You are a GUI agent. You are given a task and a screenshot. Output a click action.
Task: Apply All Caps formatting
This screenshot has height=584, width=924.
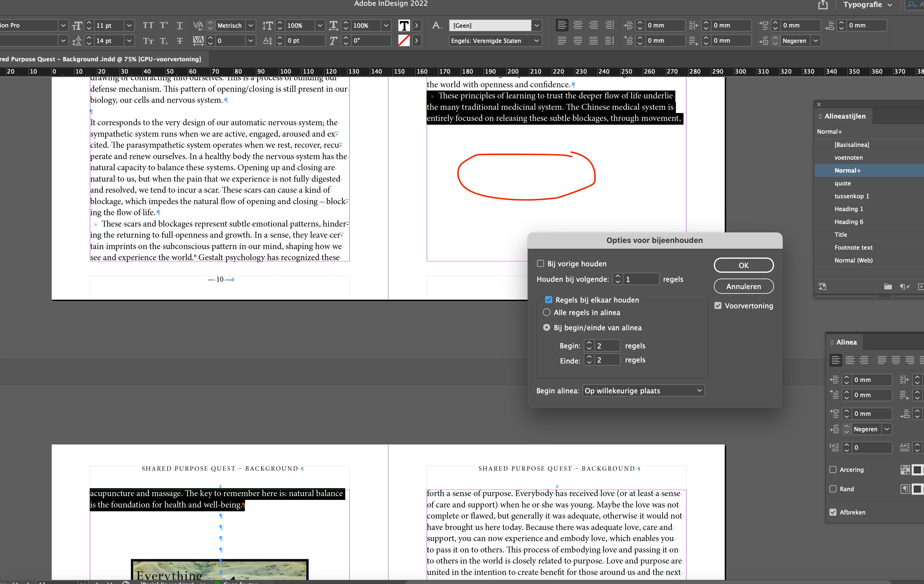148,25
